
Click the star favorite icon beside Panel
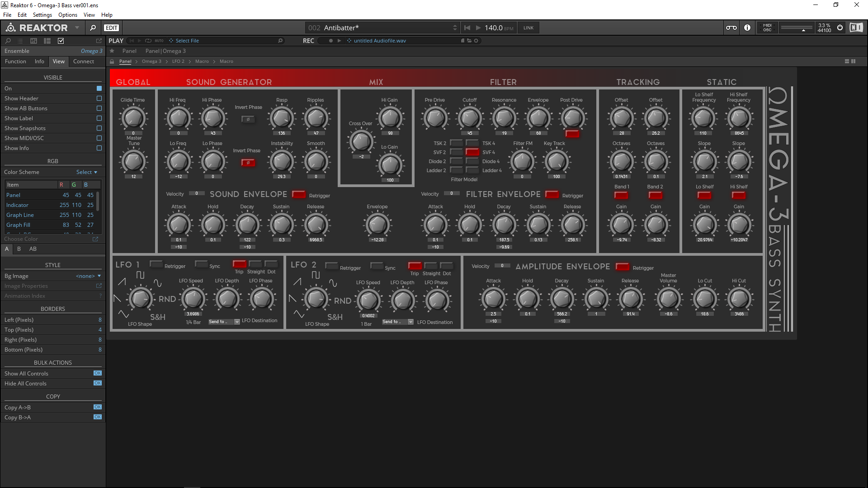point(112,51)
